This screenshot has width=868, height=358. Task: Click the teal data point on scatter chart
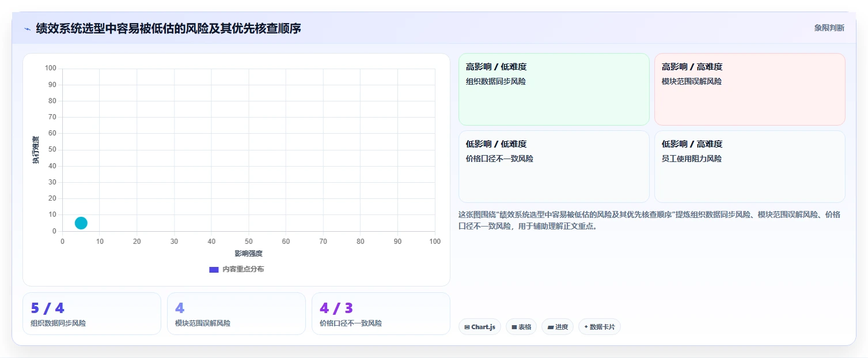click(81, 223)
